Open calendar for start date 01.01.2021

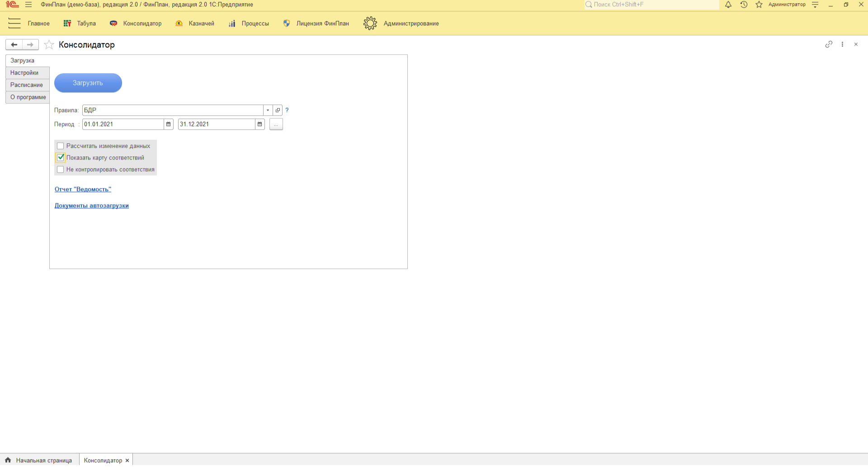click(x=169, y=124)
